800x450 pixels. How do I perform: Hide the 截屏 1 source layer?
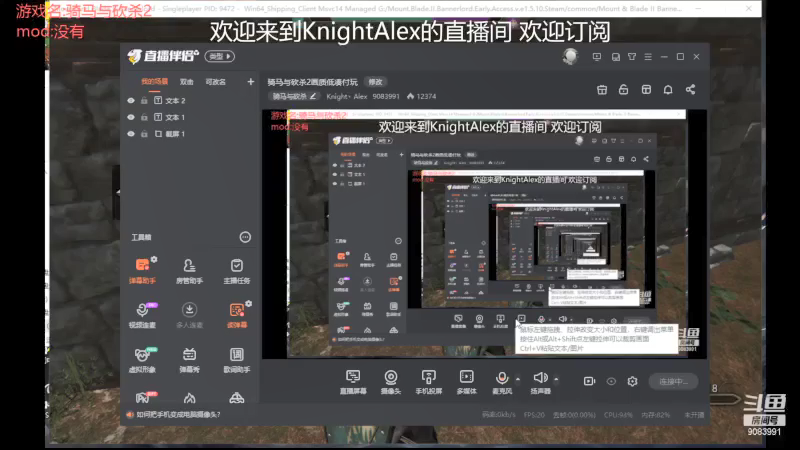tap(131, 134)
